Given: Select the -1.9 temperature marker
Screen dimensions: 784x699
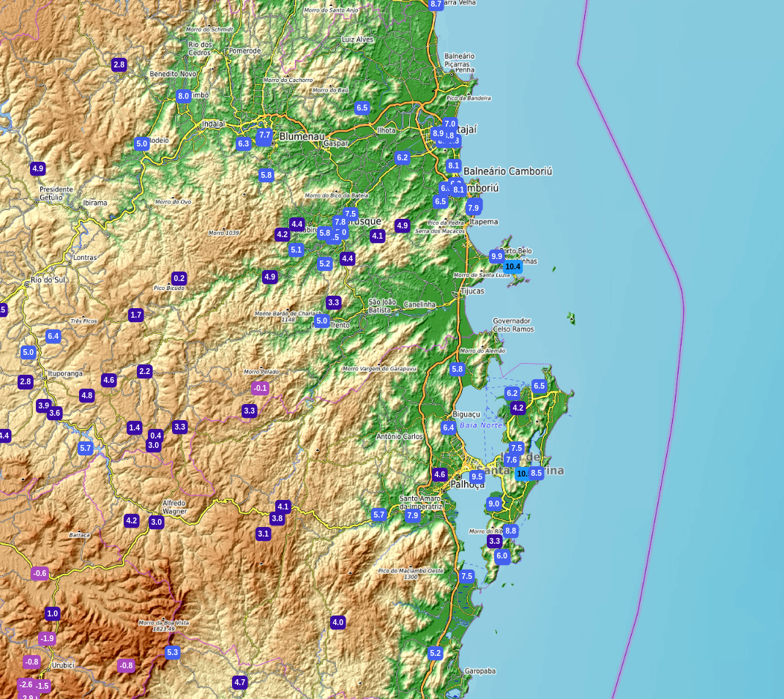Looking at the screenshot, I should pyautogui.click(x=47, y=638).
